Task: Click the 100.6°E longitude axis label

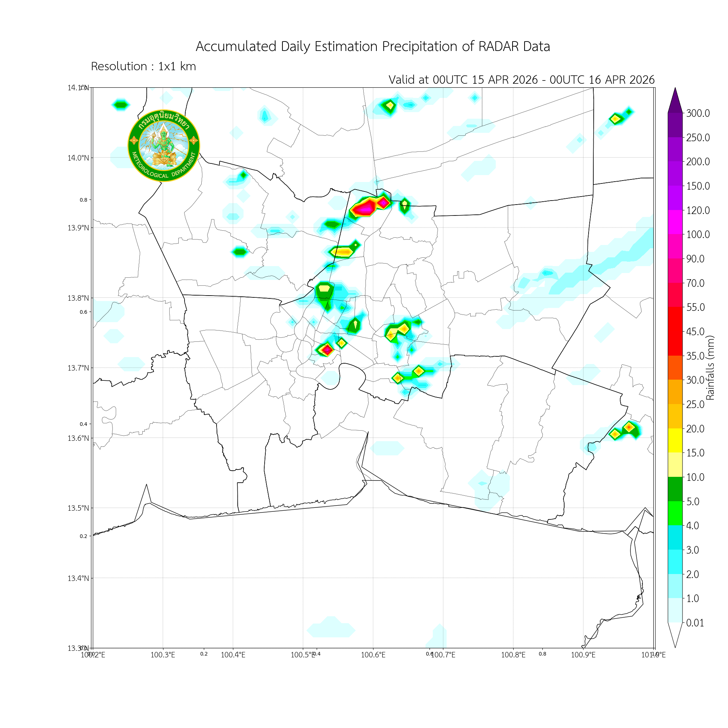Action: tap(373, 654)
